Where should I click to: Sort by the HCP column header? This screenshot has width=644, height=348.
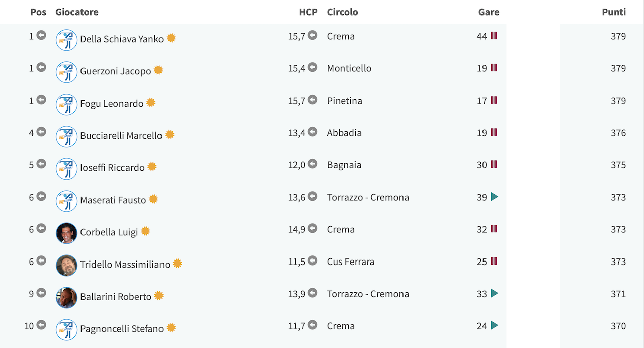coord(308,12)
